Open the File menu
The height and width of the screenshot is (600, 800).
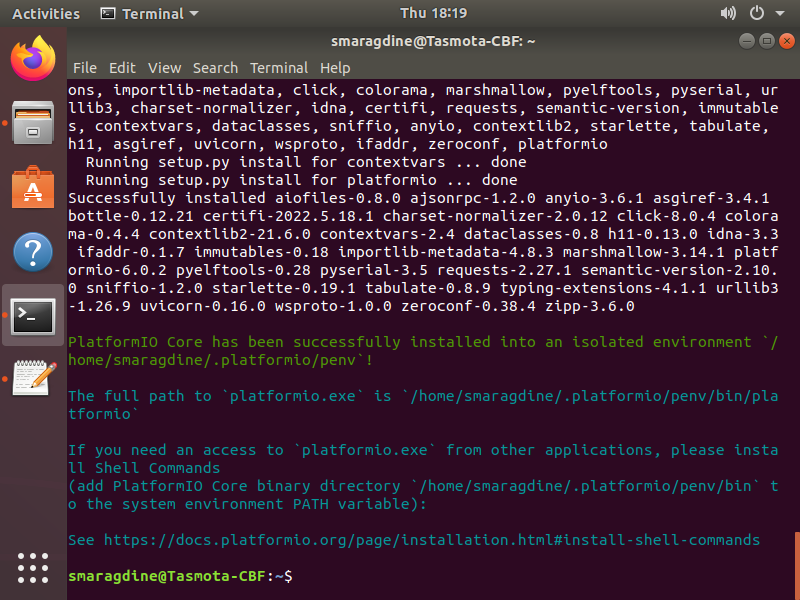85,68
